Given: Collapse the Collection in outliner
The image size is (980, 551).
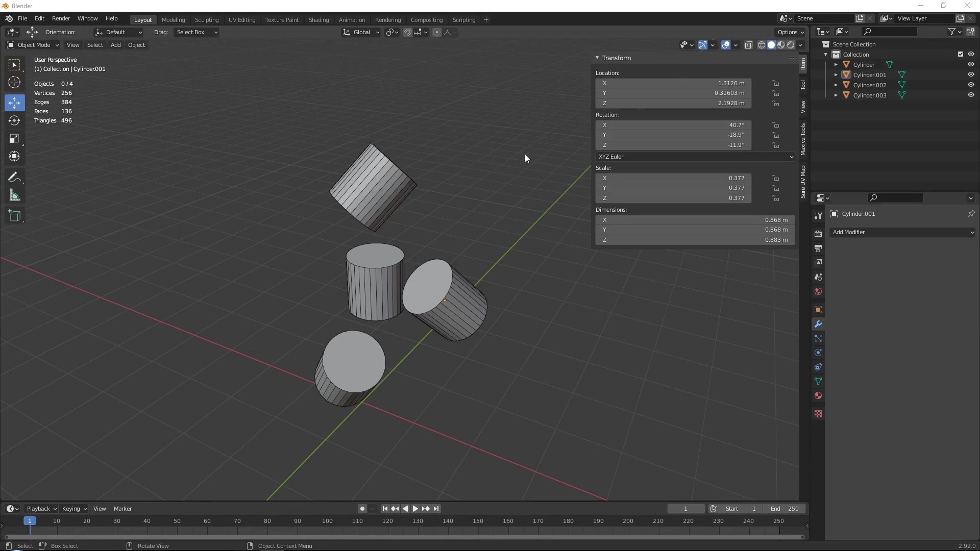Looking at the screenshot, I should [826, 55].
